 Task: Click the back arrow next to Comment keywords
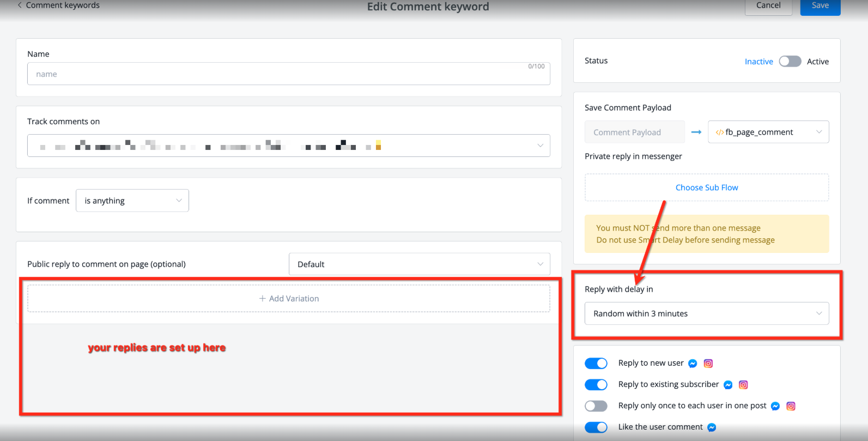coord(20,5)
